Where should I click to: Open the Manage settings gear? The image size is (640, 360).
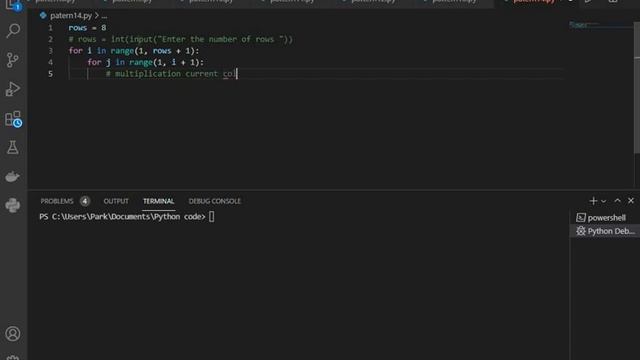[x=13, y=357]
